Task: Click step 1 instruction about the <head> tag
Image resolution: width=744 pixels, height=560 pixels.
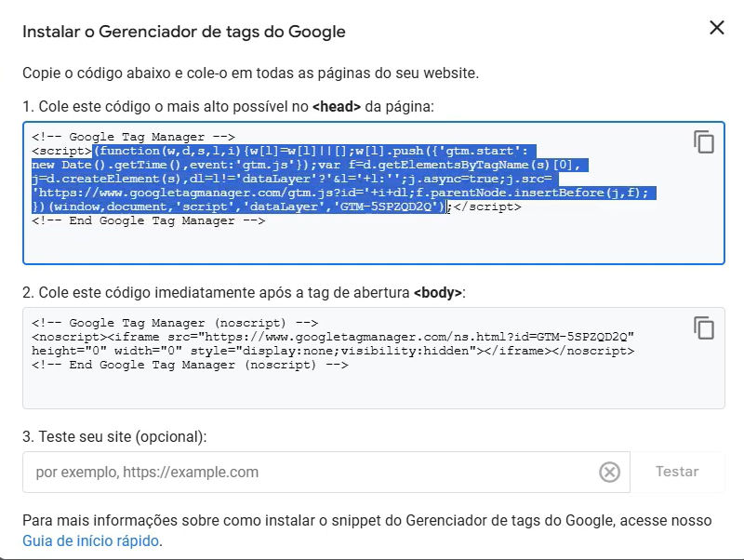Action: (228, 107)
